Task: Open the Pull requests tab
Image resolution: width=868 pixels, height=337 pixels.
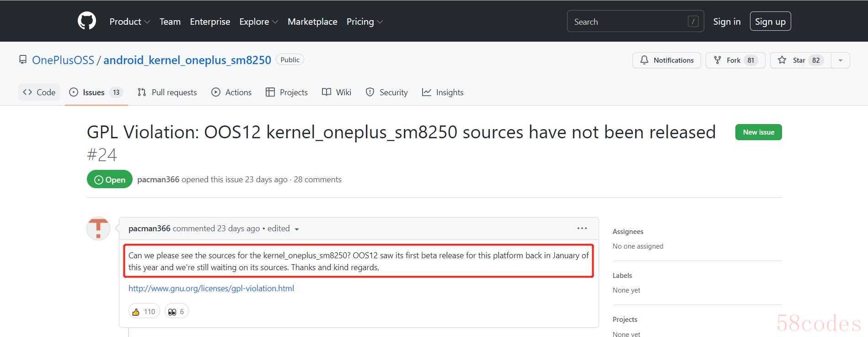Action: click(x=167, y=92)
